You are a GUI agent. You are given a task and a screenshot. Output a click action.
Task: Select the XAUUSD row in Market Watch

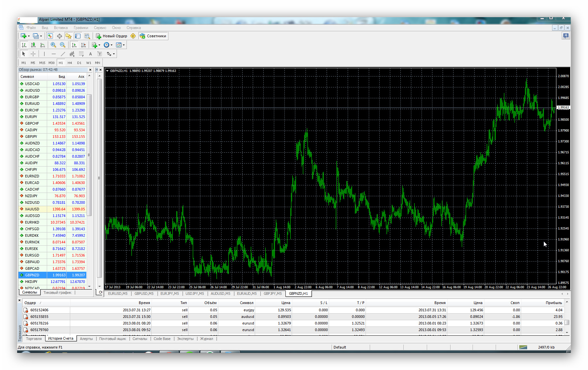tap(53, 209)
